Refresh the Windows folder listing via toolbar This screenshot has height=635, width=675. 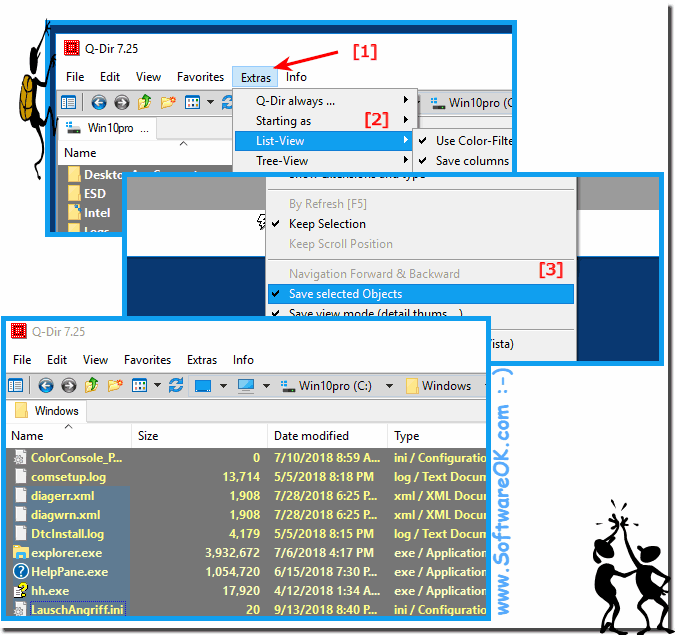pyautogui.click(x=176, y=385)
